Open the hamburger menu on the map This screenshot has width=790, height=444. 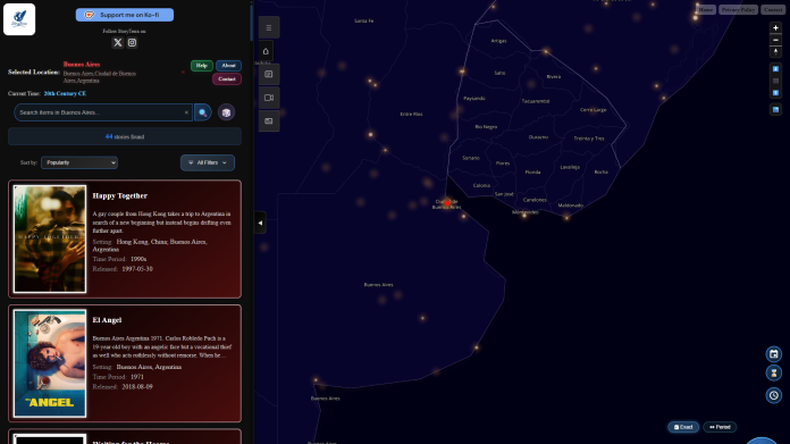tap(269, 28)
